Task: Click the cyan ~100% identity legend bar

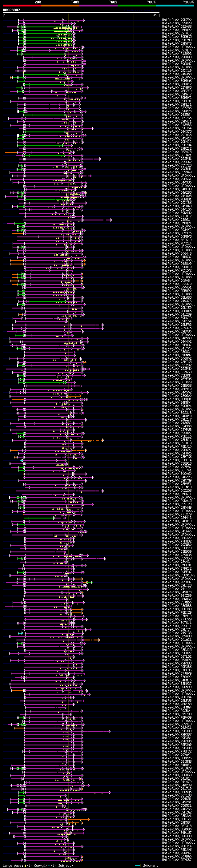Action: point(175,6)
